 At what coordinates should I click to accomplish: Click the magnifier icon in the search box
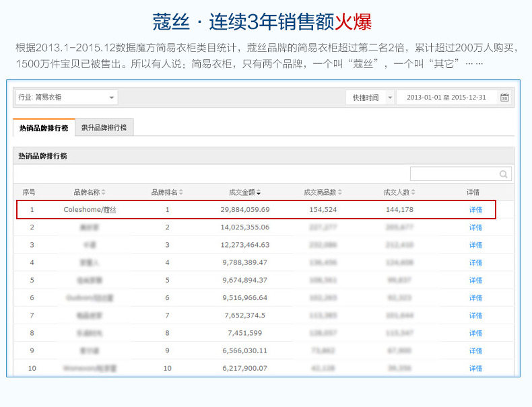[503, 174]
